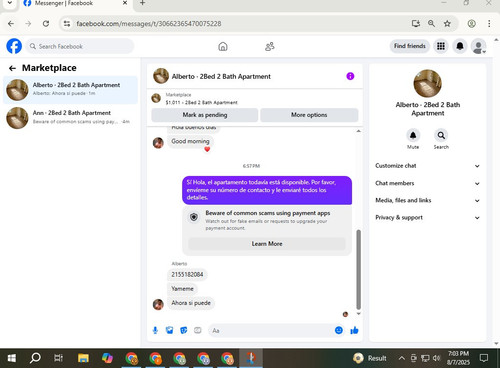Bookmark this page star icon

click(447, 24)
